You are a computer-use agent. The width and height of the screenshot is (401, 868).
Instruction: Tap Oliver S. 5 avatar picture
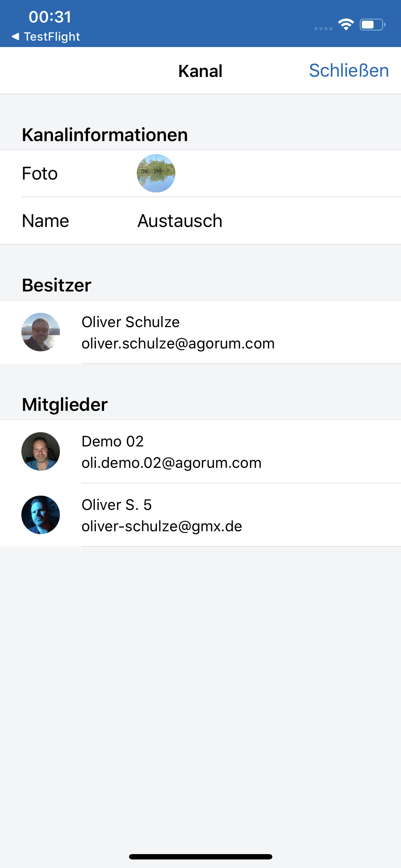(41, 515)
